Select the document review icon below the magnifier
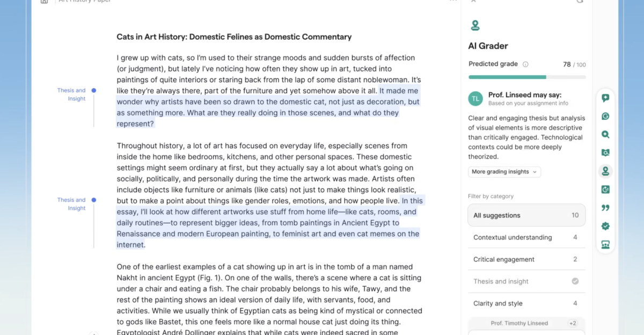This screenshot has width=644, height=335. pyautogui.click(x=605, y=152)
